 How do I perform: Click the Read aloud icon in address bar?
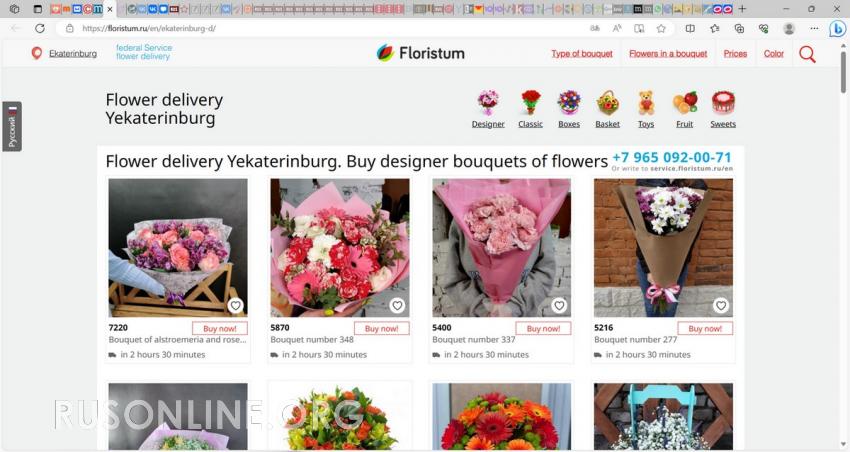click(617, 28)
